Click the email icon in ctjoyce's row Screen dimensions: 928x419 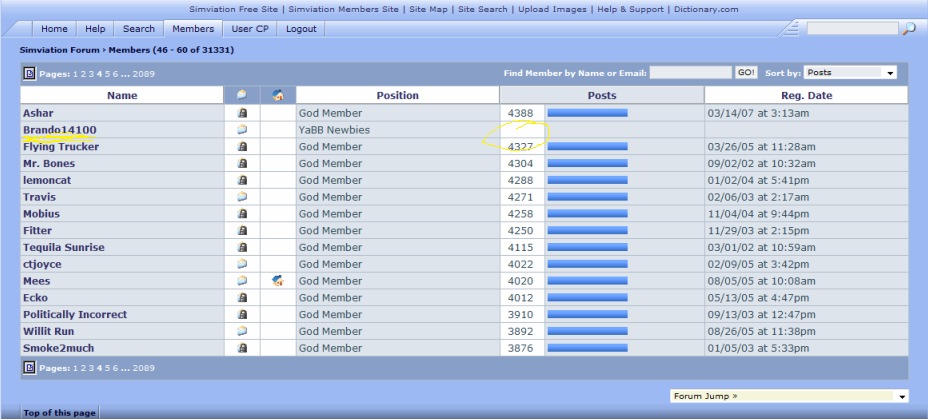pyautogui.click(x=241, y=264)
